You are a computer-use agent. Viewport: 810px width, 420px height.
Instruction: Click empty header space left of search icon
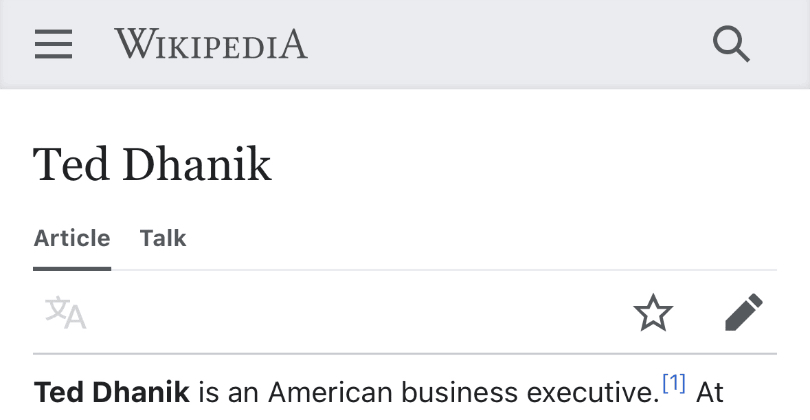point(500,44)
